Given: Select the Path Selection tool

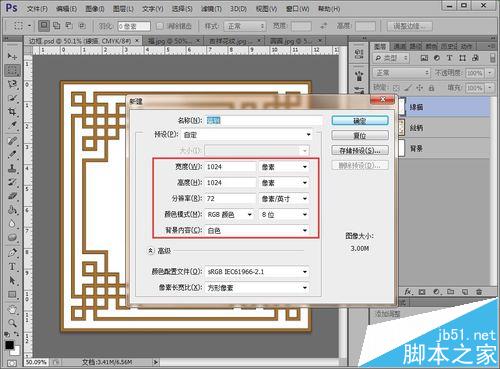Looking at the screenshot, I should pyautogui.click(x=12, y=281).
